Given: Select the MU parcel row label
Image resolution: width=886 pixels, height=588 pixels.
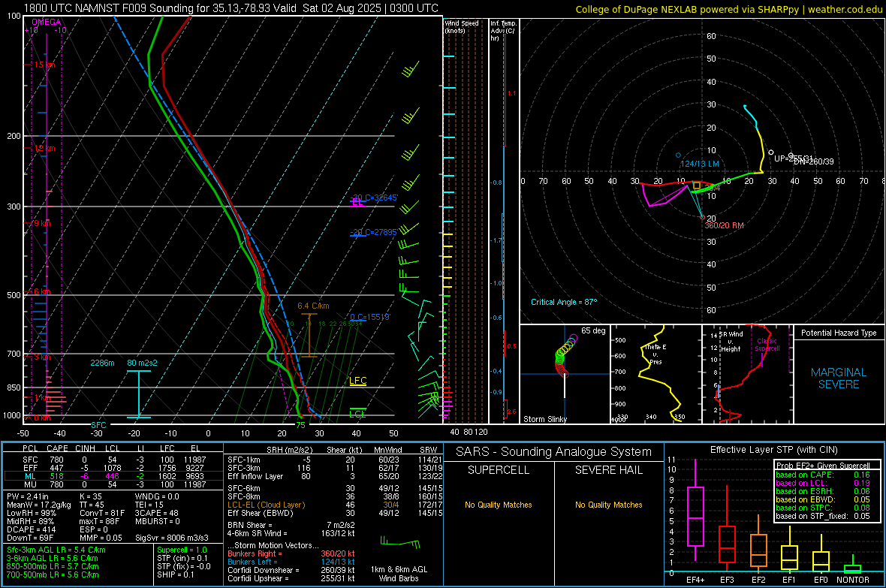Looking at the screenshot, I should pyautogui.click(x=30, y=484).
